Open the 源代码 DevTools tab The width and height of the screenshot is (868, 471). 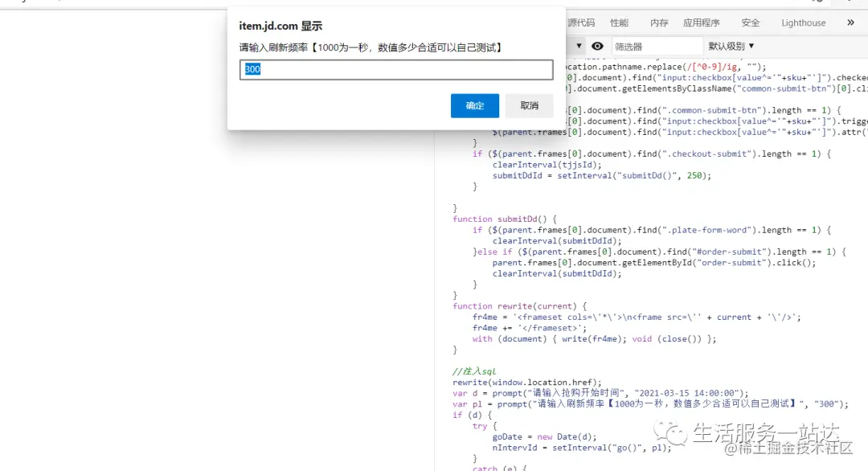click(581, 23)
